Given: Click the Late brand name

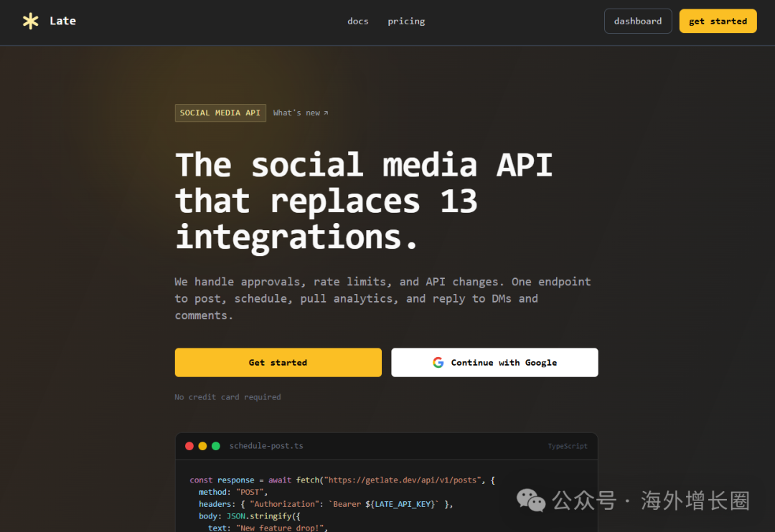Looking at the screenshot, I should pyautogui.click(x=62, y=21).
